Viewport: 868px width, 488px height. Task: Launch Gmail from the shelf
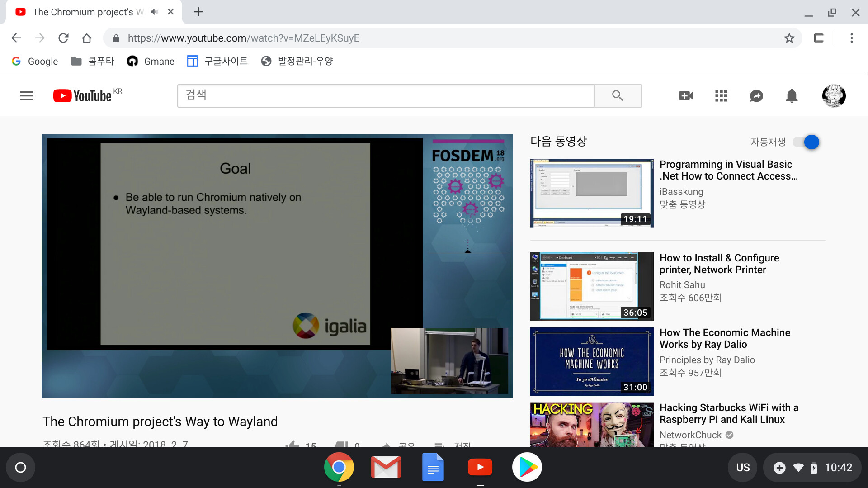tap(386, 467)
